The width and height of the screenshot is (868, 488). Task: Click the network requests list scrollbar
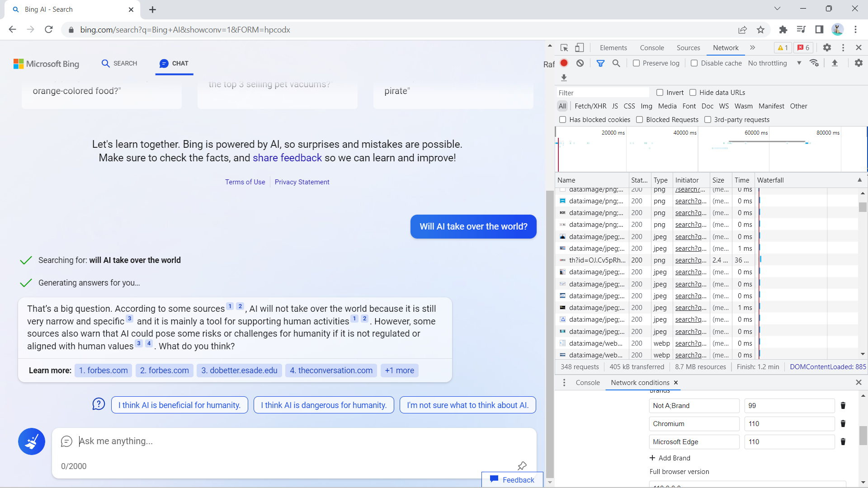click(x=863, y=207)
